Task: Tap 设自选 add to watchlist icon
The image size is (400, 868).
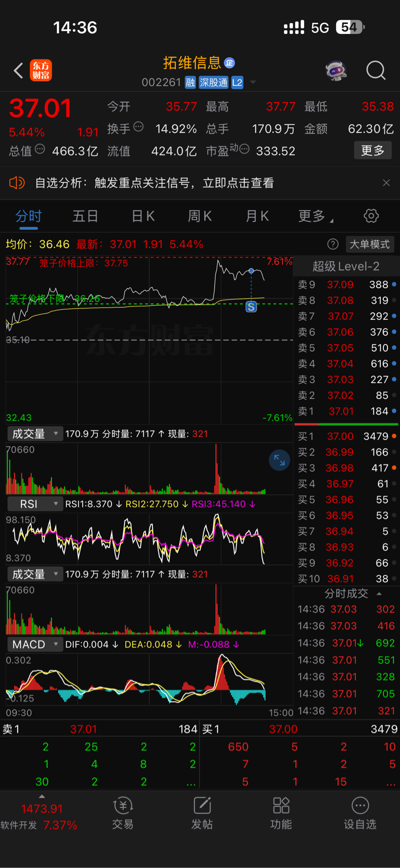Action: (x=360, y=813)
